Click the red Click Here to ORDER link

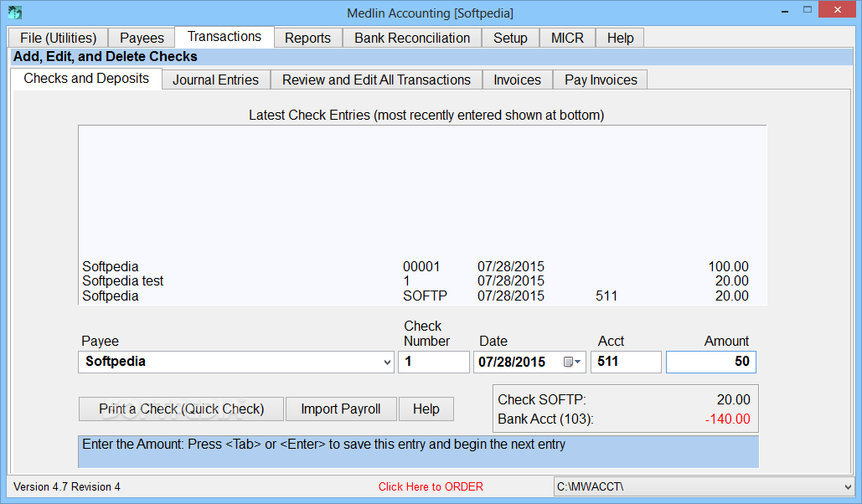[x=431, y=487]
